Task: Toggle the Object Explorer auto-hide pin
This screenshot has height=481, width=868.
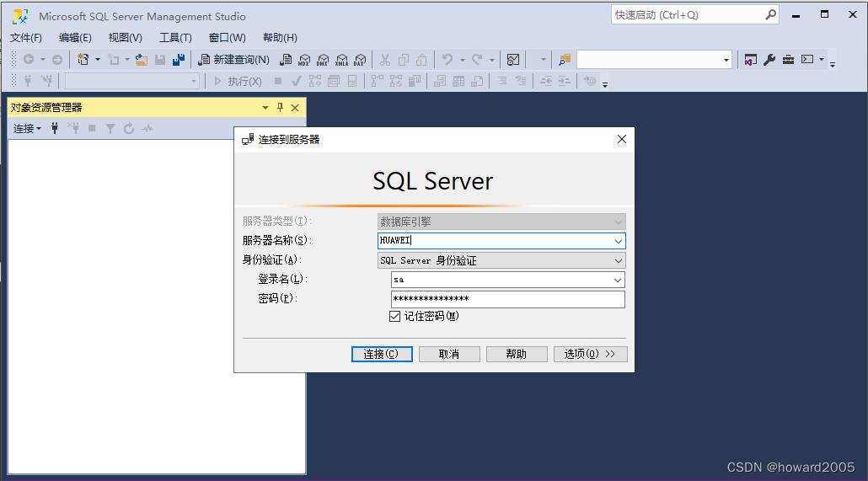Action: coord(280,107)
